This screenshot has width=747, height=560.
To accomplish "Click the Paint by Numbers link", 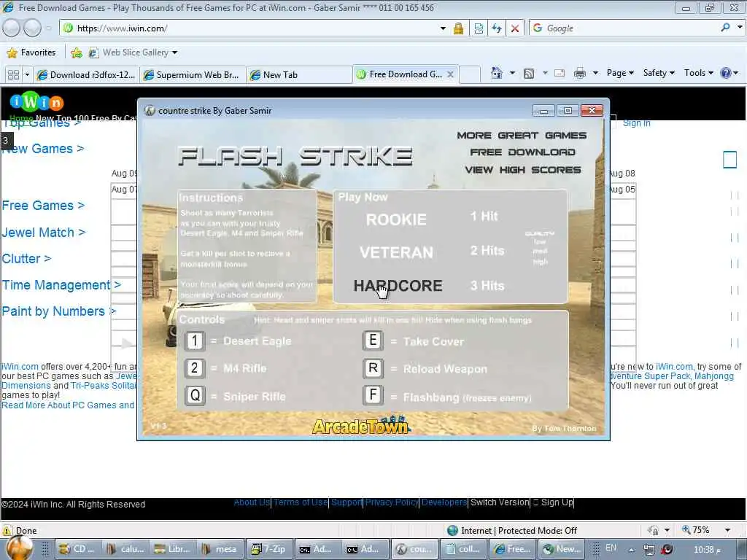I will click(58, 311).
